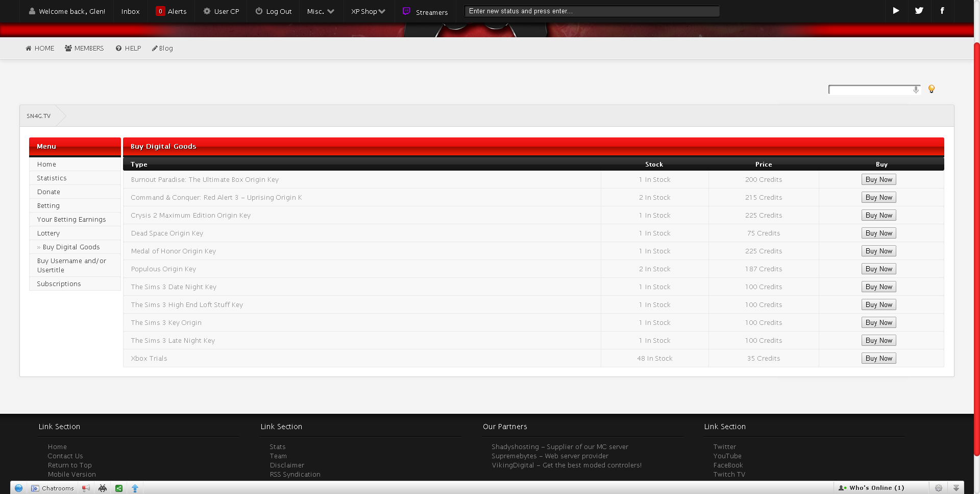Image resolution: width=980 pixels, height=494 pixels.
Task: Click the globe icon in the bottom bar
Action: pyautogui.click(x=18, y=488)
